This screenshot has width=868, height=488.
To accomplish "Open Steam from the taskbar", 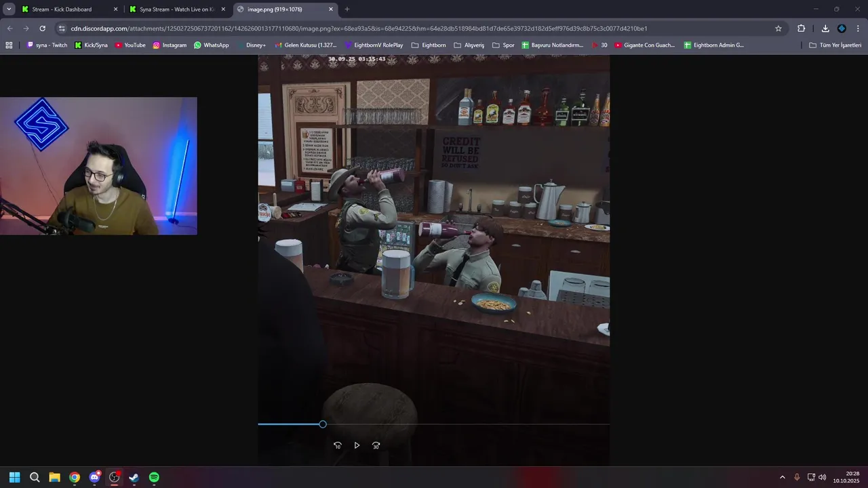I will pyautogui.click(x=134, y=477).
